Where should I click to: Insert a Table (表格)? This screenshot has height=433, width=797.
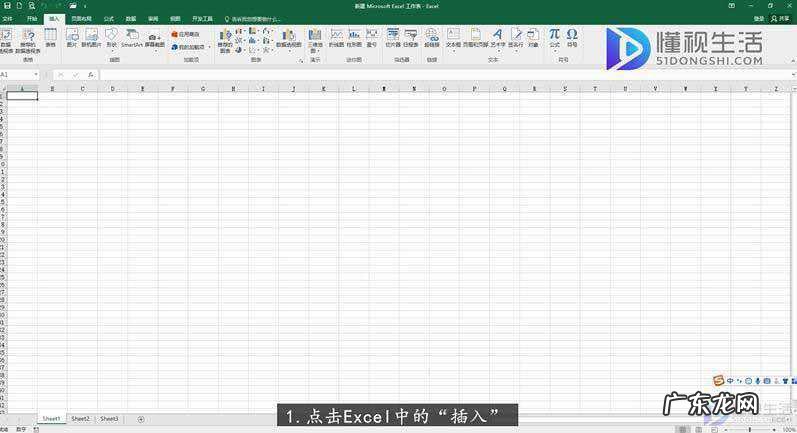coord(50,38)
